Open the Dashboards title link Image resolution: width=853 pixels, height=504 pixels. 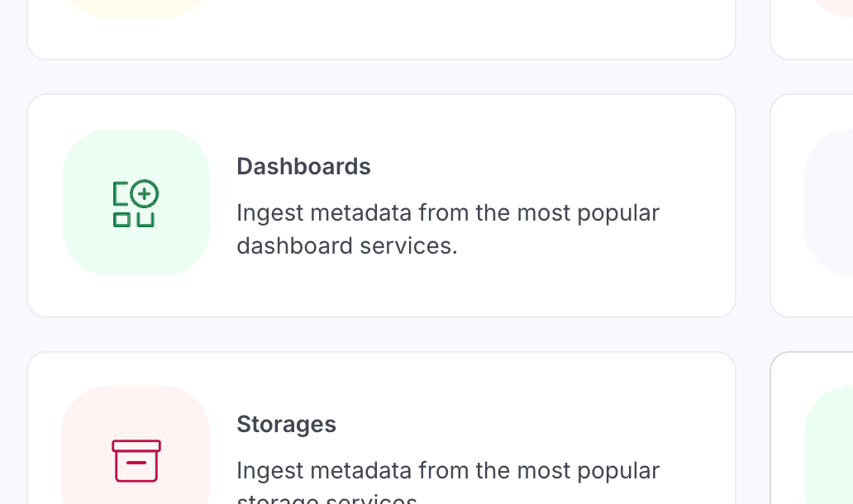coord(303,166)
